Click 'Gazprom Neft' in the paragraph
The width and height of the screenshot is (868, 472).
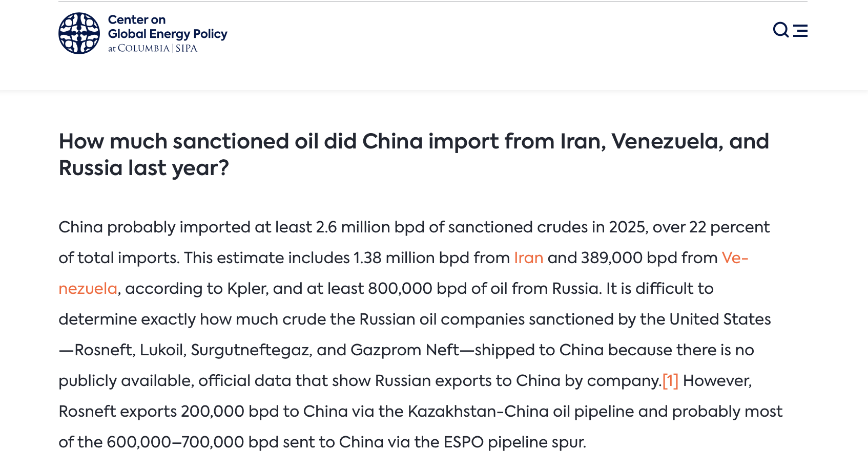tap(405, 350)
